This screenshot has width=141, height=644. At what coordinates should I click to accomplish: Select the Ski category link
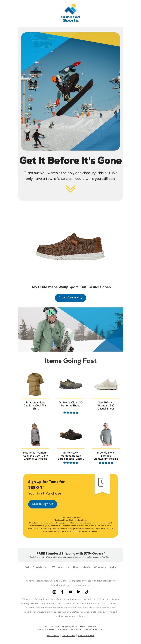[27, 567]
